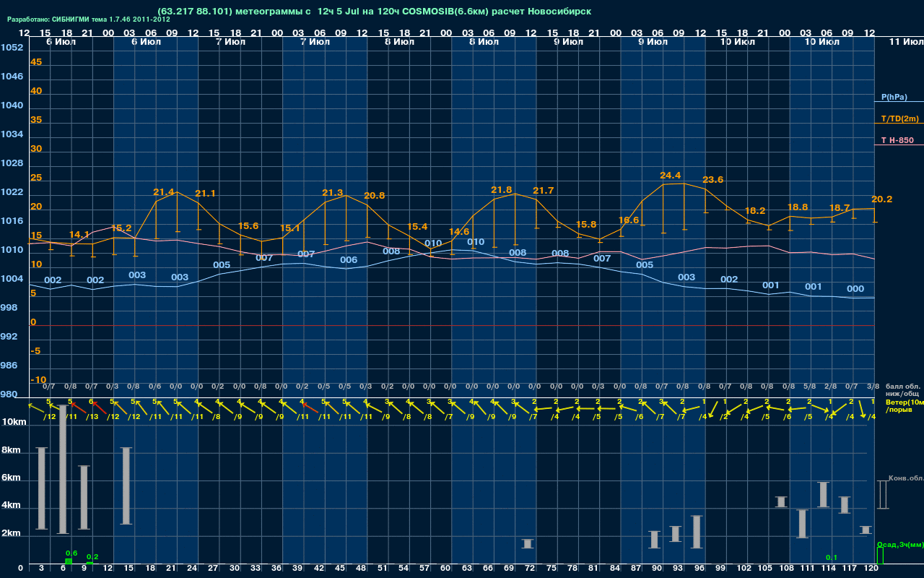This screenshot has height=578, width=924.
Task: Click the 20.8 temperature label
Action: [x=375, y=196]
